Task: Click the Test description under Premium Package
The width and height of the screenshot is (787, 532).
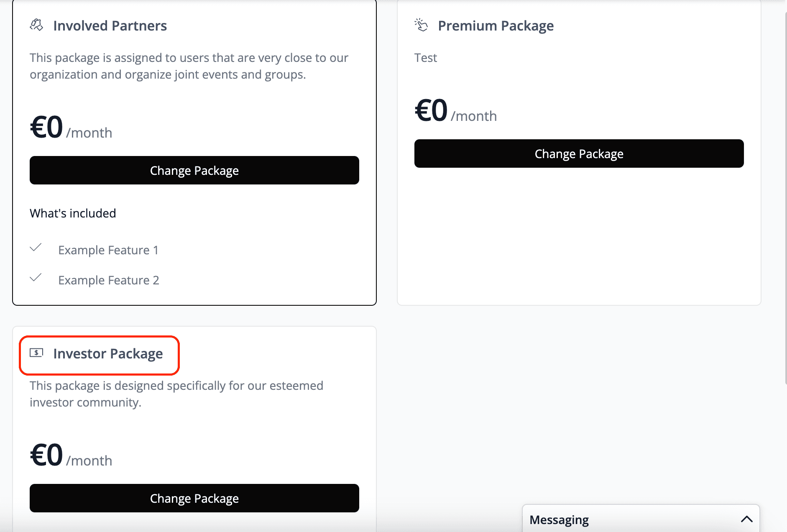Action: [425, 58]
